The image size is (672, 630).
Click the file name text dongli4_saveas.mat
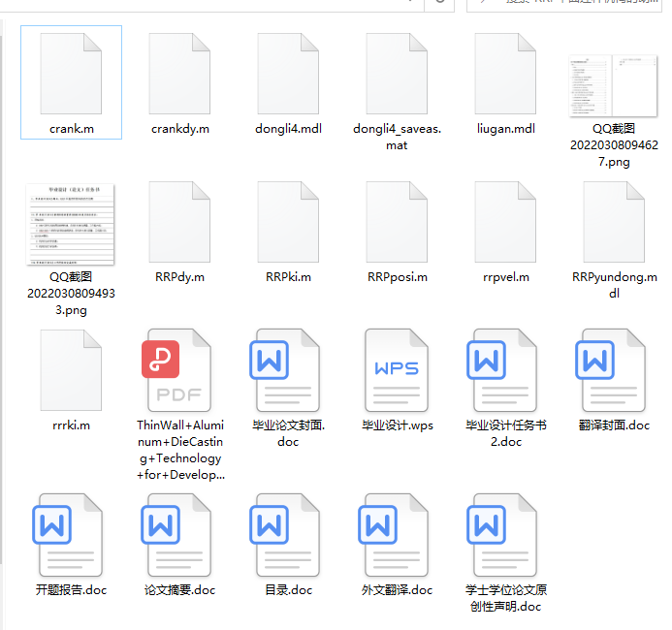coord(397,137)
